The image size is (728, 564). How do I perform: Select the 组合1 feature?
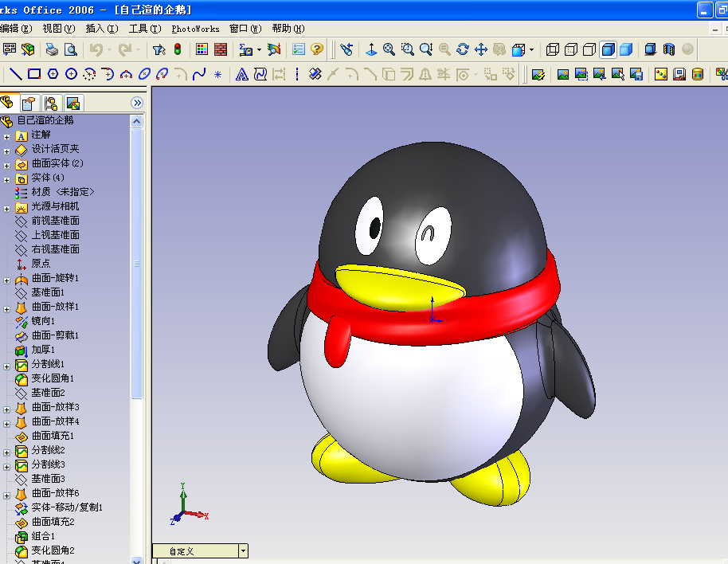(43, 536)
